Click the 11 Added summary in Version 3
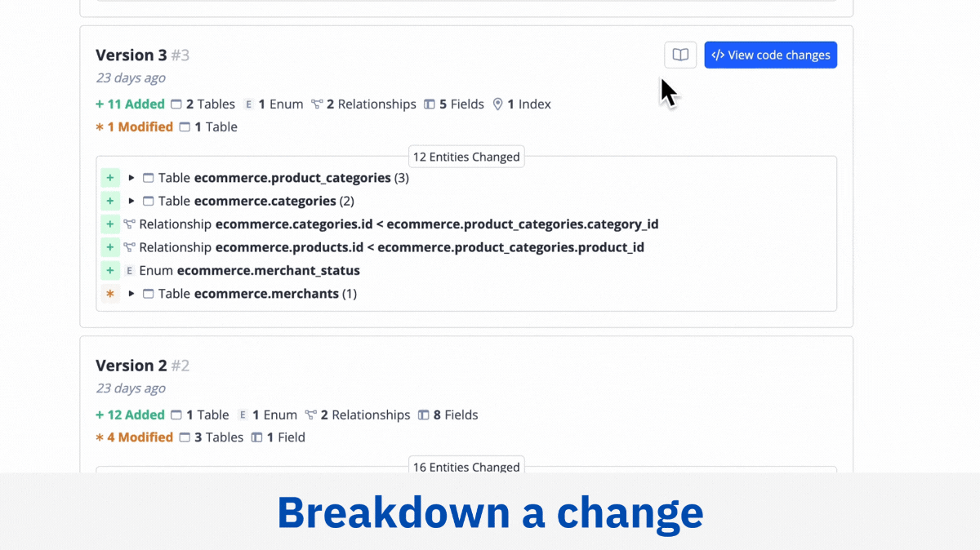This screenshot has width=980, height=550. click(131, 104)
